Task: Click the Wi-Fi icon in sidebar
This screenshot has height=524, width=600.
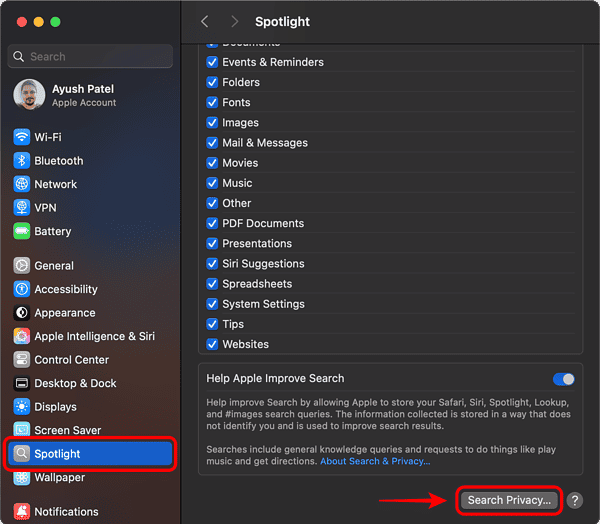Action: click(x=22, y=137)
